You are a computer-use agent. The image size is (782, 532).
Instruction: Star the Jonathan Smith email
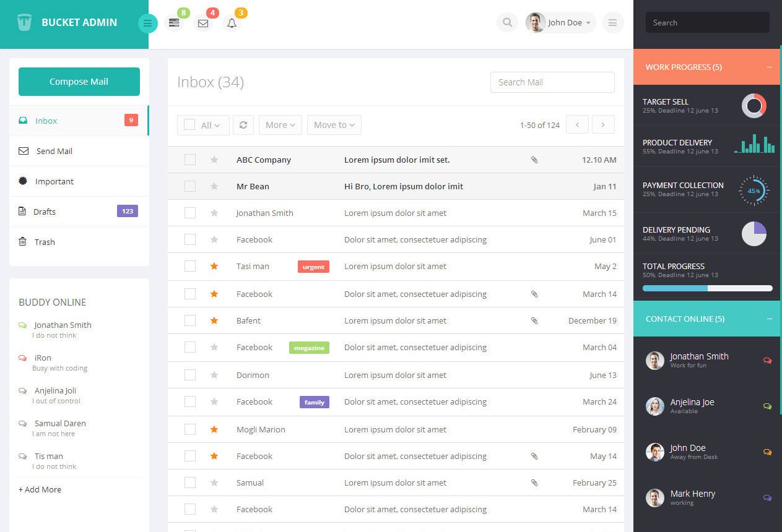pos(214,213)
